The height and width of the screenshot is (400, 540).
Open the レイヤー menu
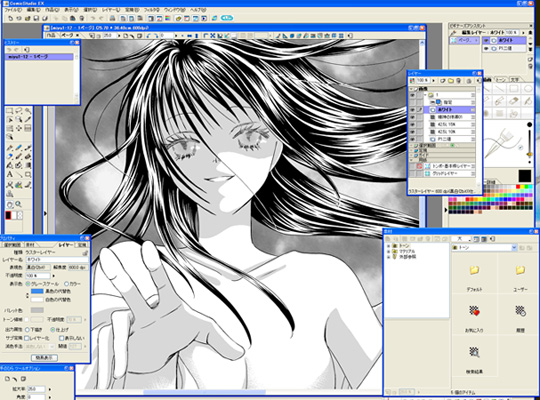point(111,10)
